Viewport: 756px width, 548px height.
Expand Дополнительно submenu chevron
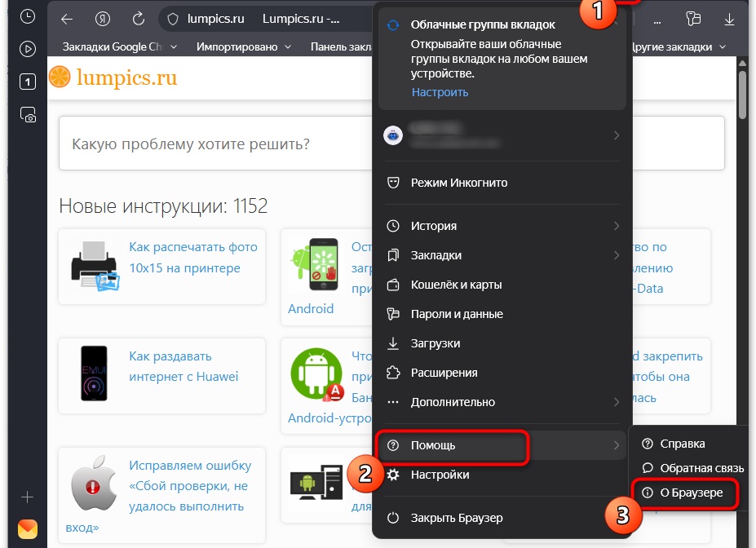(x=617, y=402)
